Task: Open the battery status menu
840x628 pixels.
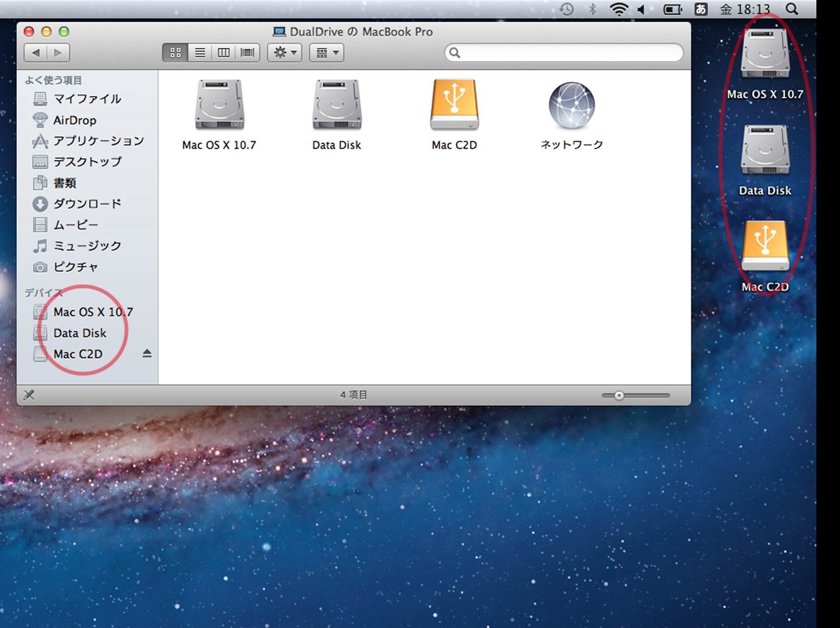Action: coord(673,9)
